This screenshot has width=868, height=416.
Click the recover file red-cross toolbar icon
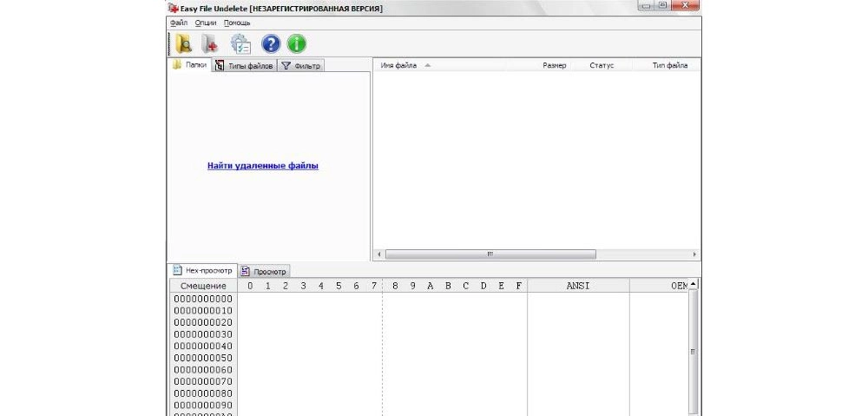pos(210,43)
